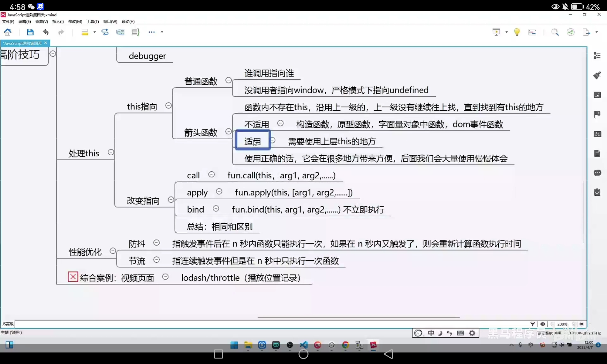Toggle the eye visibility icon in status bar
Image resolution: width=607 pixels, height=364 pixels.
[543, 324]
